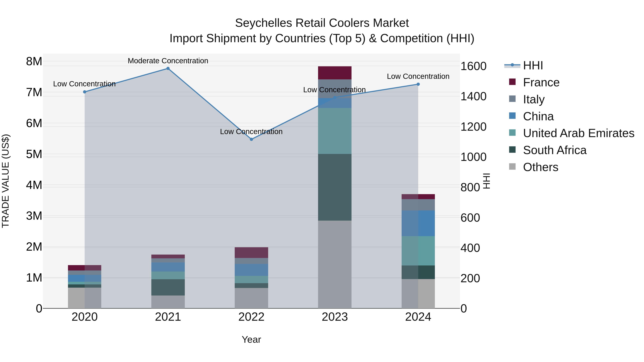Click the 2023 France top bar segment

coord(335,73)
